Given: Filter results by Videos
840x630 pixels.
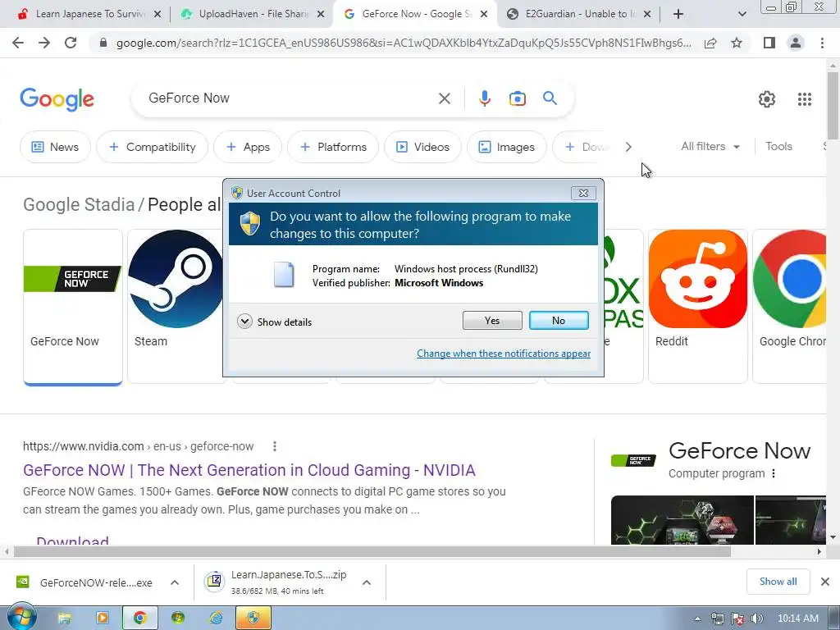Looking at the screenshot, I should pos(422,147).
